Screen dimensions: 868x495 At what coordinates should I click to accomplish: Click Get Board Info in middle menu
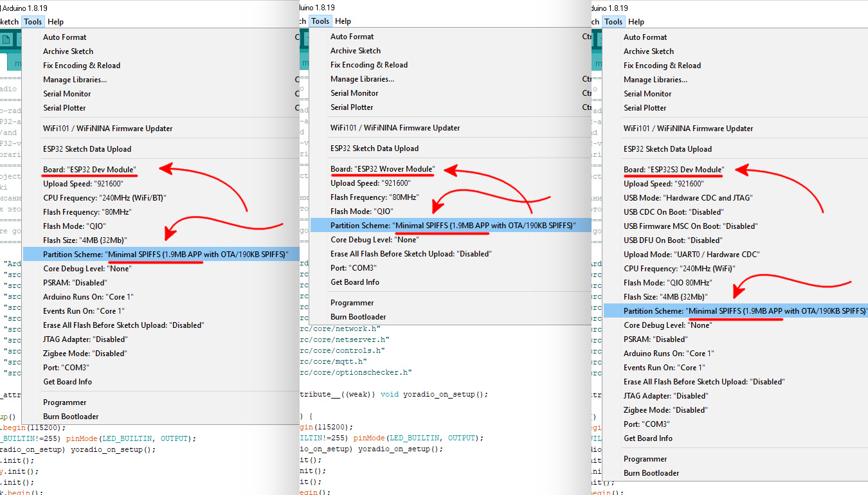click(355, 282)
